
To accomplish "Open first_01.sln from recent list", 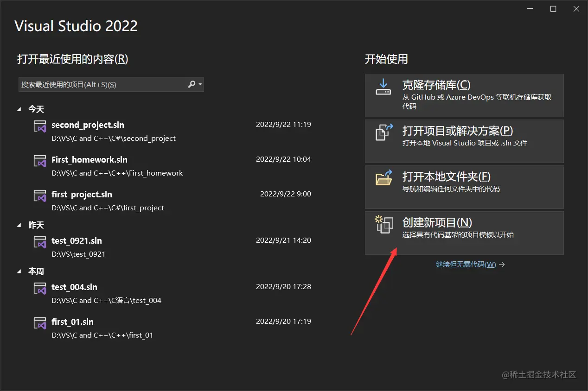I will tap(72, 322).
